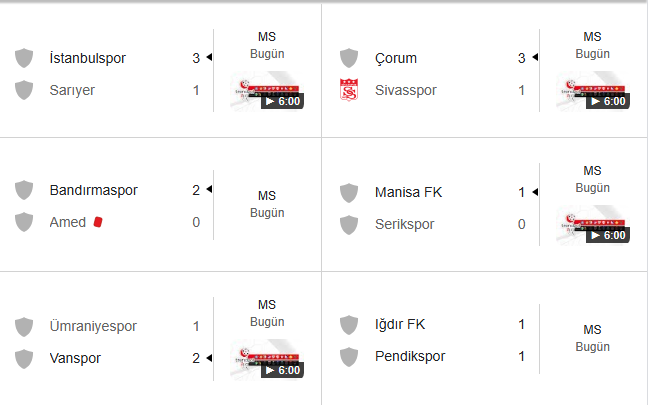This screenshot has width=648, height=405.
Task: Open the Ümraniyespor team link
Action: point(93,326)
